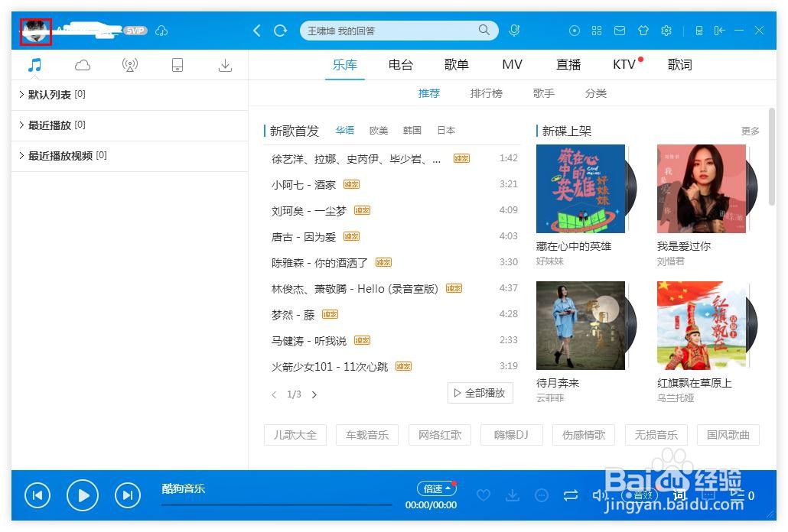Switch to the 乐库 tab
Image resolution: width=788 pixels, height=532 pixels.
click(x=345, y=65)
